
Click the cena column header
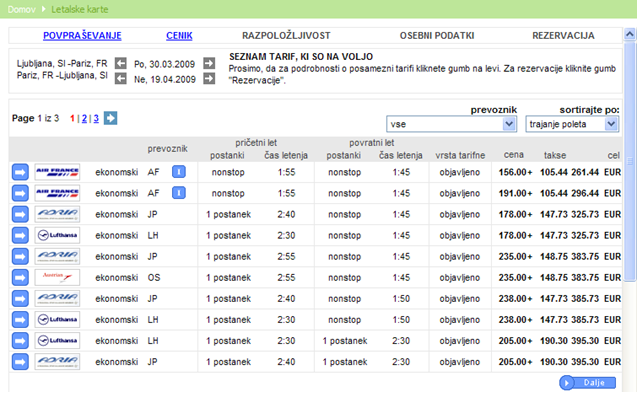(x=513, y=155)
